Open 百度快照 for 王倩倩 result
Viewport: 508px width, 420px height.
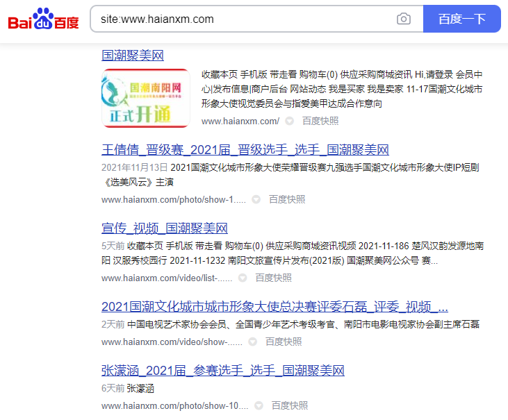287,199
